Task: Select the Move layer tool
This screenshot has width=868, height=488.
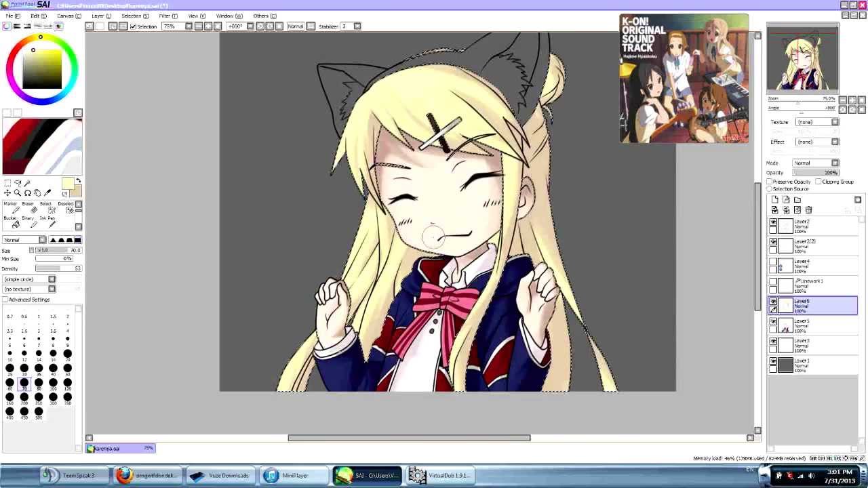Action: point(7,193)
